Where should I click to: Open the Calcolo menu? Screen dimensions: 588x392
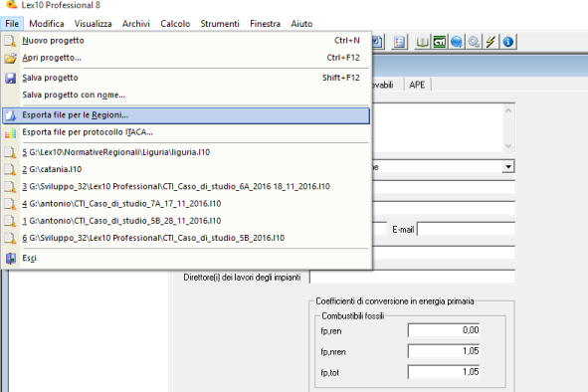point(175,24)
